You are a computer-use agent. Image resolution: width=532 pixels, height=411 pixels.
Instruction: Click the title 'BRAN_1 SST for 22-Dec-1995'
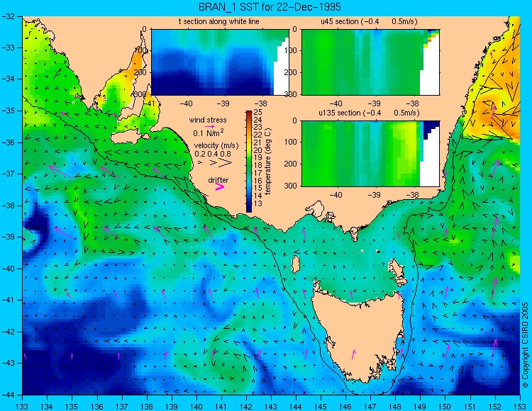pyautogui.click(x=270, y=7)
